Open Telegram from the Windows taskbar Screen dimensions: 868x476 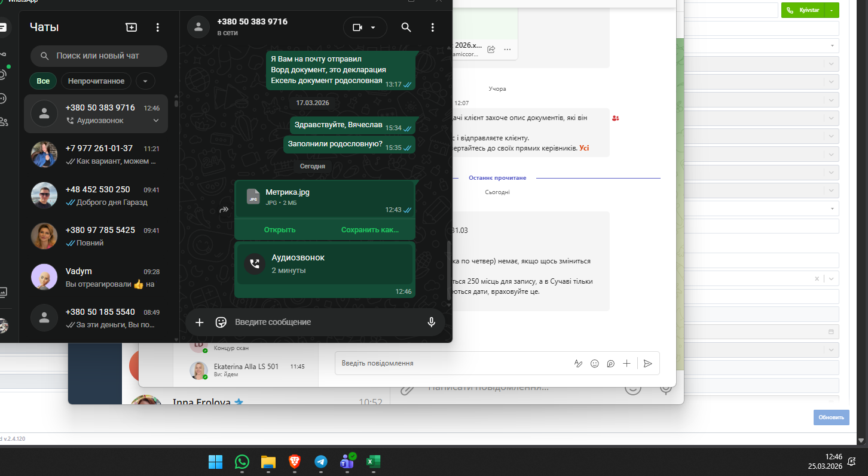tap(321, 462)
